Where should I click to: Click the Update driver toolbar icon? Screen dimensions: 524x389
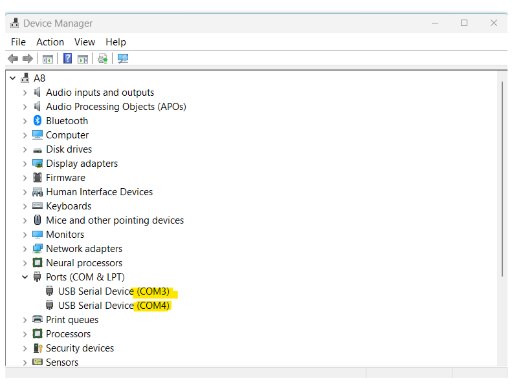click(x=103, y=59)
